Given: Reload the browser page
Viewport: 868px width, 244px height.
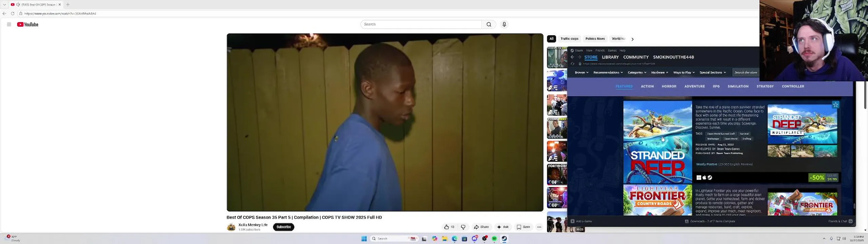Looking at the screenshot, I should point(13,14).
